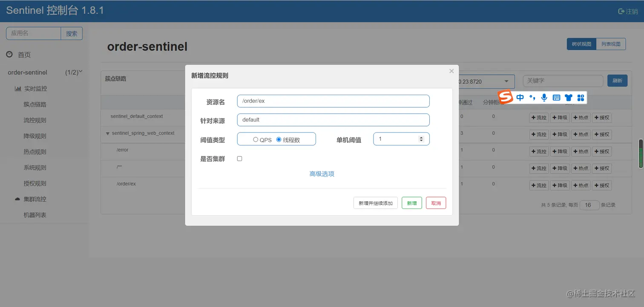Click the 应用名 search field
This screenshot has width=644, height=307.
pos(34,33)
